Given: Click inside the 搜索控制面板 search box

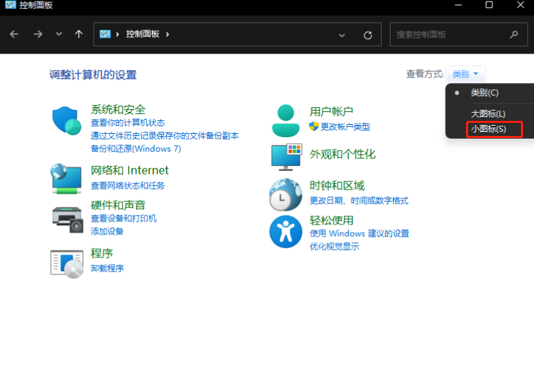Looking at the screenshot, I should 450,34.
